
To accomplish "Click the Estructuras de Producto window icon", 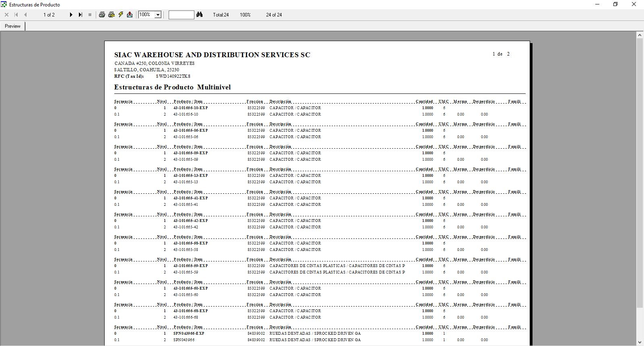I will [x=4, y=4].
